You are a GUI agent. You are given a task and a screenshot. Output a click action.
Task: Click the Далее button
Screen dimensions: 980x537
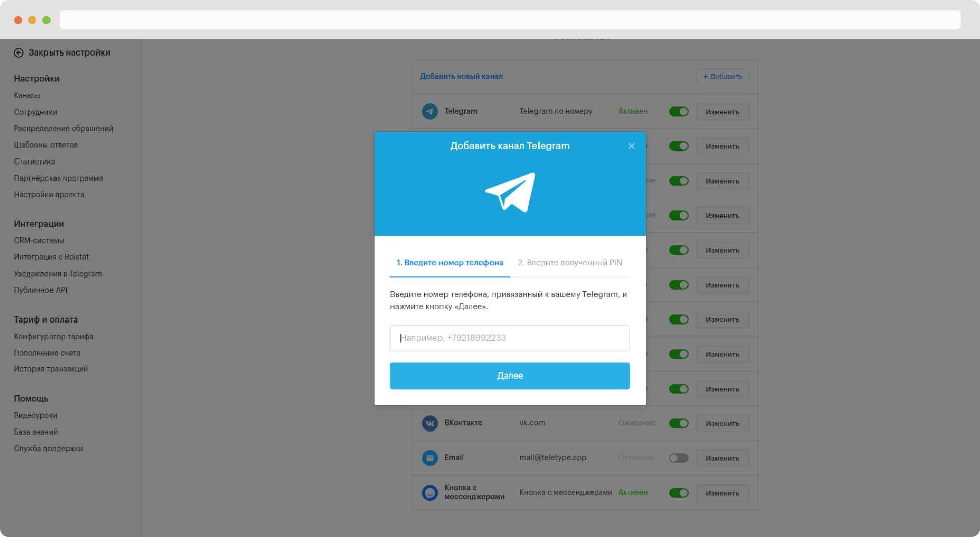510,375
